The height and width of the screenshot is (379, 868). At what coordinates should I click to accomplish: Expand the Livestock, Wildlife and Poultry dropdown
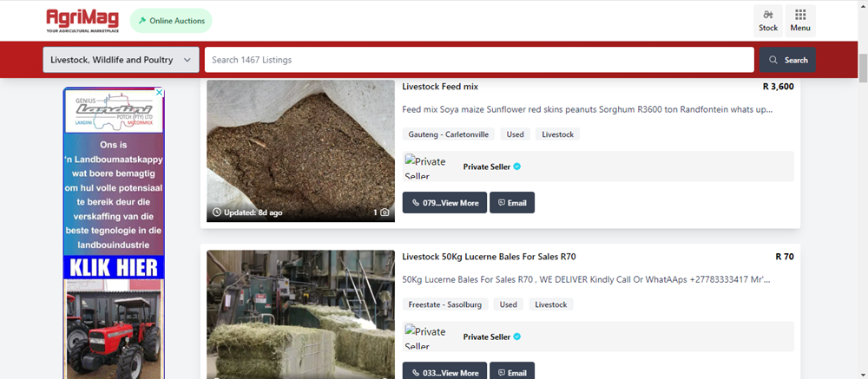coord(121,60)
